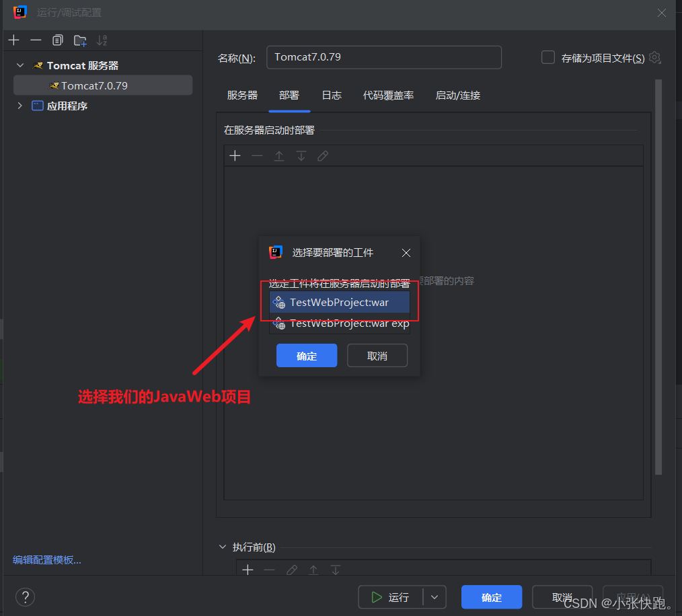Click the right panel vertical scrollbar
682x616 pixels.
click(658, 276)
